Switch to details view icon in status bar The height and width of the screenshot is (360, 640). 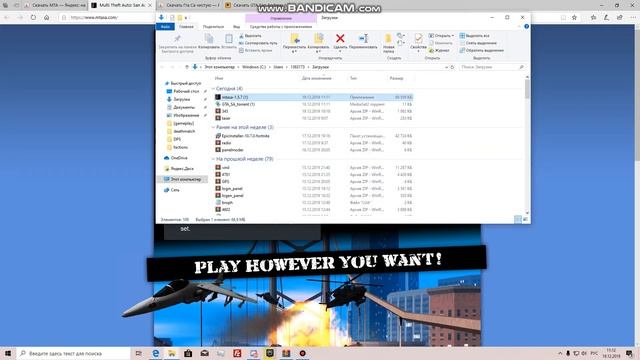click(x=518, y=220)
